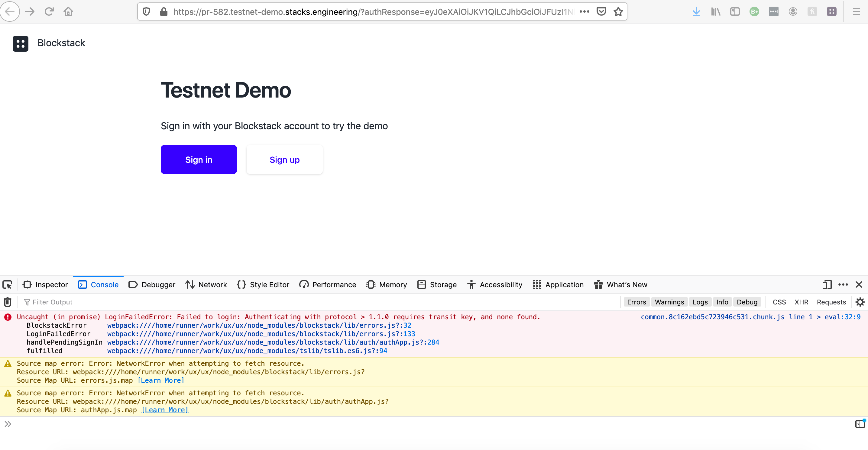868x450 pixels.
Task: Enable the Warnings log filter
Action: click(x=669, y=302)
